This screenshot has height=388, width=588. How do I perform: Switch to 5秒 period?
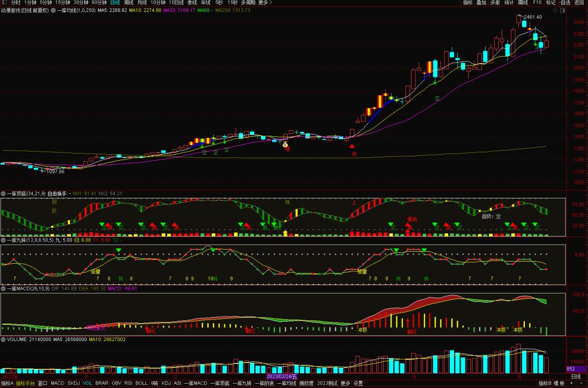pos(219,2)
